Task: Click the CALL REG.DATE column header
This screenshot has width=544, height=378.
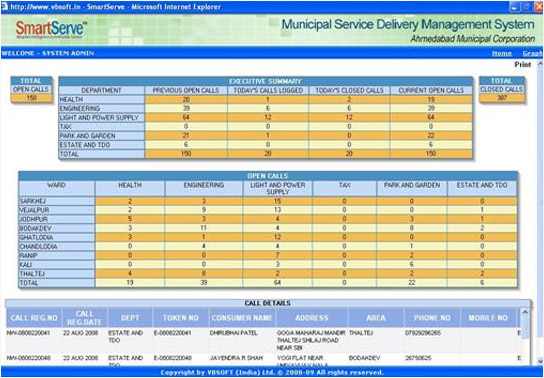Action: pyautogui.click(x=85, y=318)
